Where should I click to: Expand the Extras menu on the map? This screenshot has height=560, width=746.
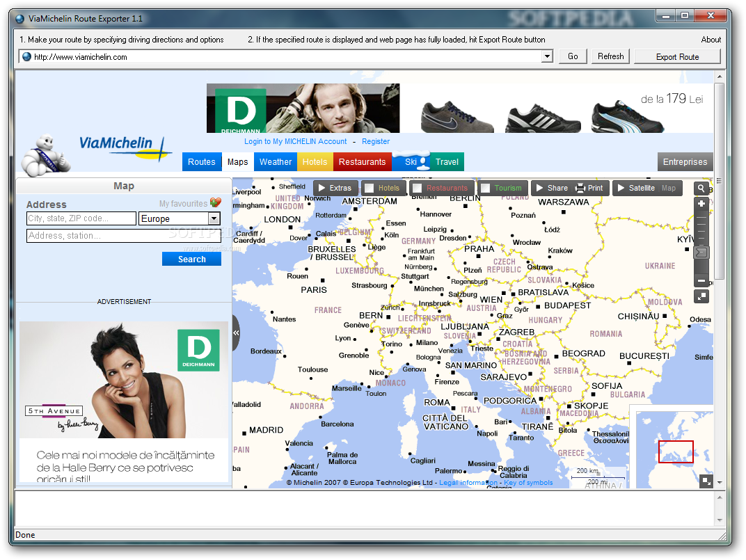335,188
